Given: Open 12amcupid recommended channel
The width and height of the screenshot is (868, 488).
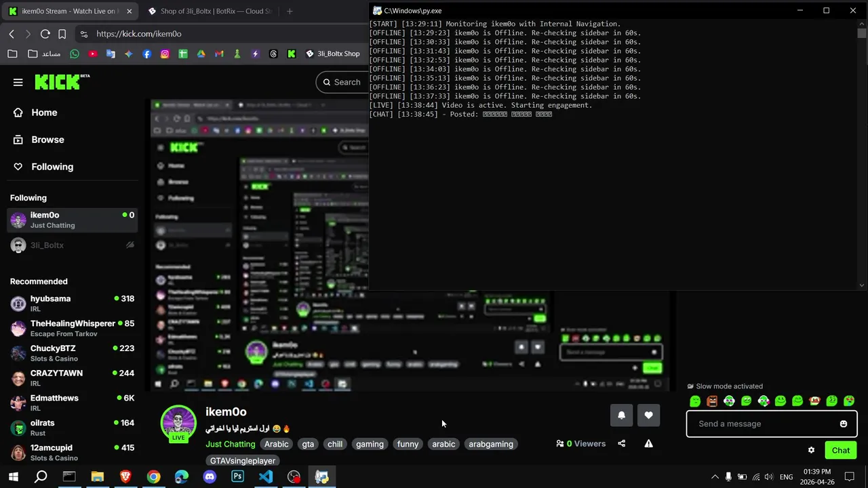Looking at the screenshot, I should [x=72, y=452].
